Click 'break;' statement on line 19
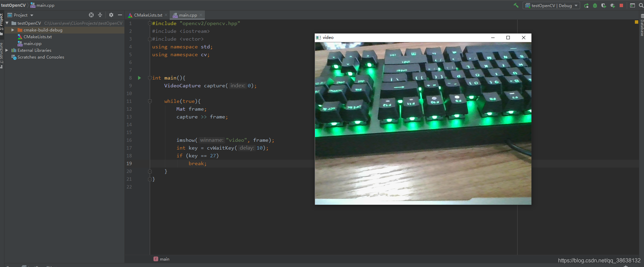 pos(198,163)
